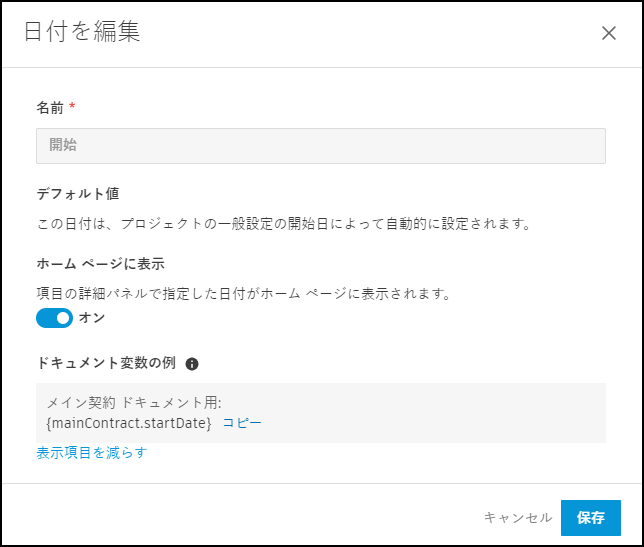Click the メイン契約 ドキュメント用 text line

pyautogui.click(x=134, y=403)
